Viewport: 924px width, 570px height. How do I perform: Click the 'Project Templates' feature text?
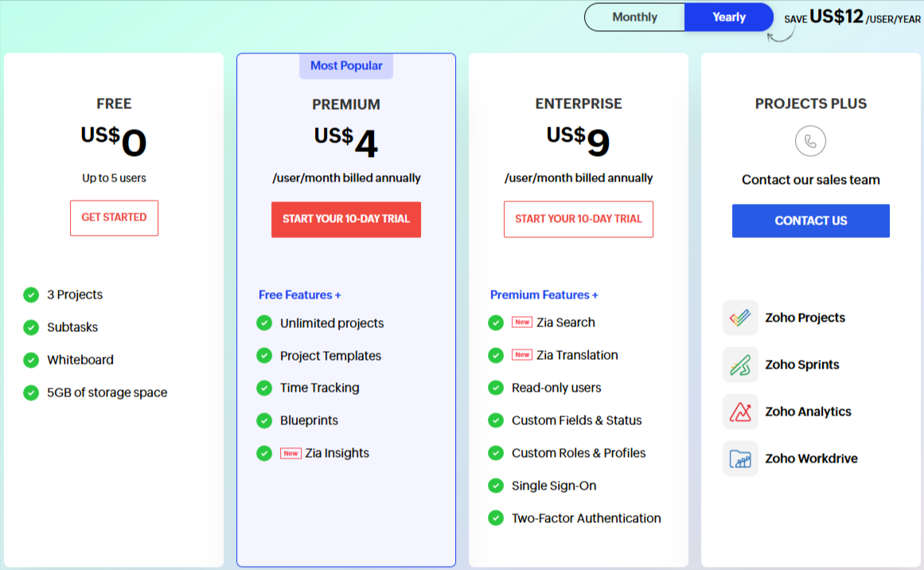[x=330, y=355]
